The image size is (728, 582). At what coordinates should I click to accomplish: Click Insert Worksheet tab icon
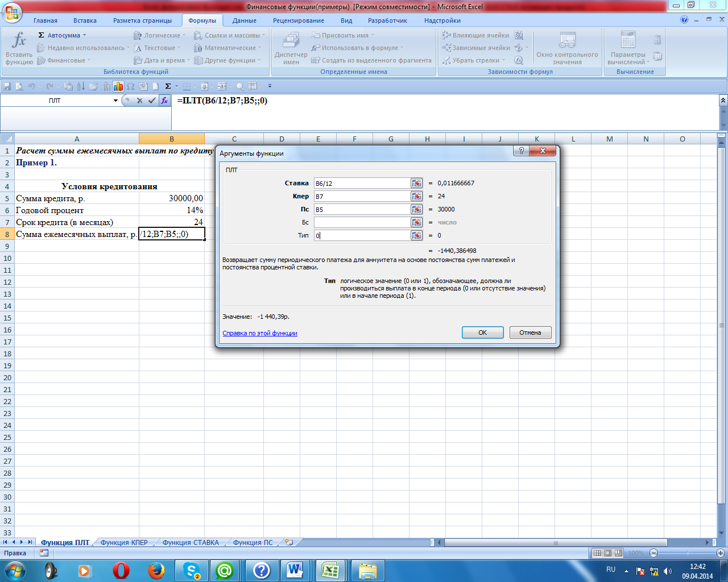tap(289, 542)
